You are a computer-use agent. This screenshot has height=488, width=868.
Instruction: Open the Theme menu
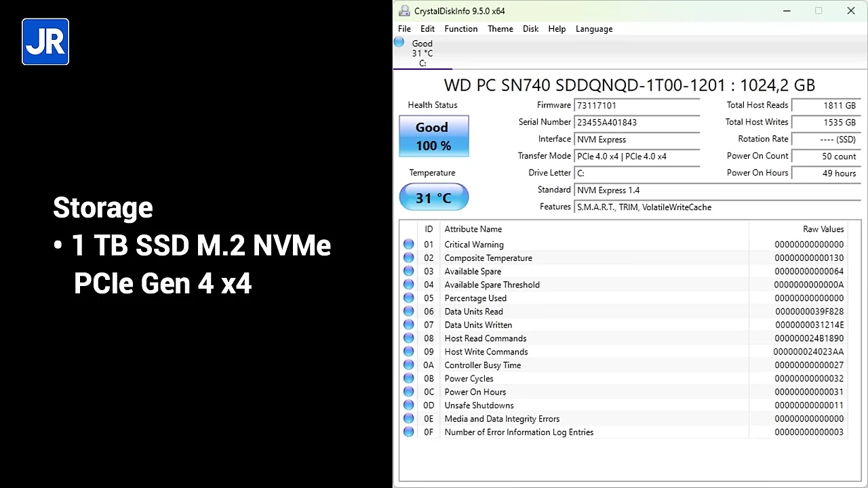pos(500,29)
